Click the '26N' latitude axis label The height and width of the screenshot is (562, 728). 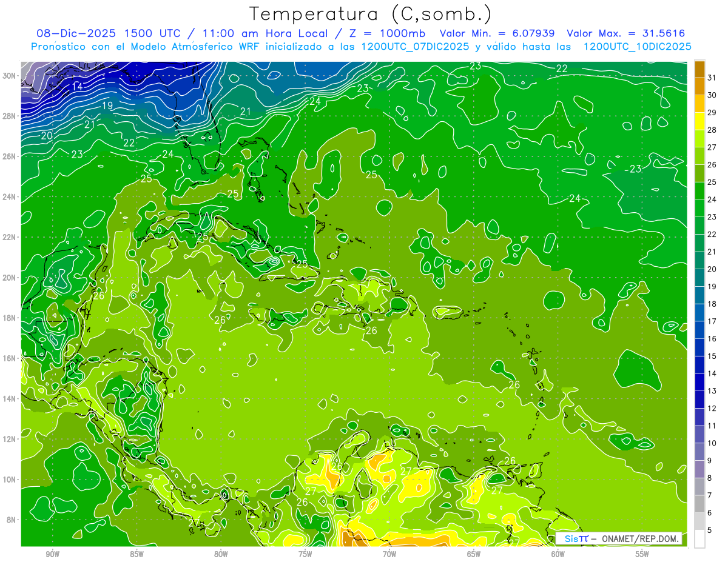pyautogui.click(x=10, y=156)
